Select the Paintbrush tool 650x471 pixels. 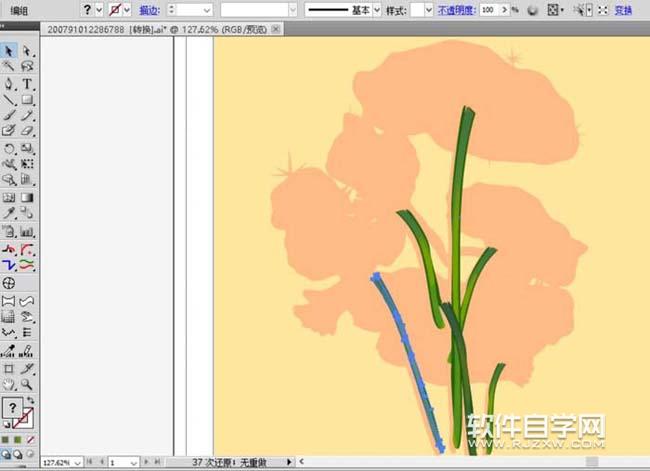[9, 115]
